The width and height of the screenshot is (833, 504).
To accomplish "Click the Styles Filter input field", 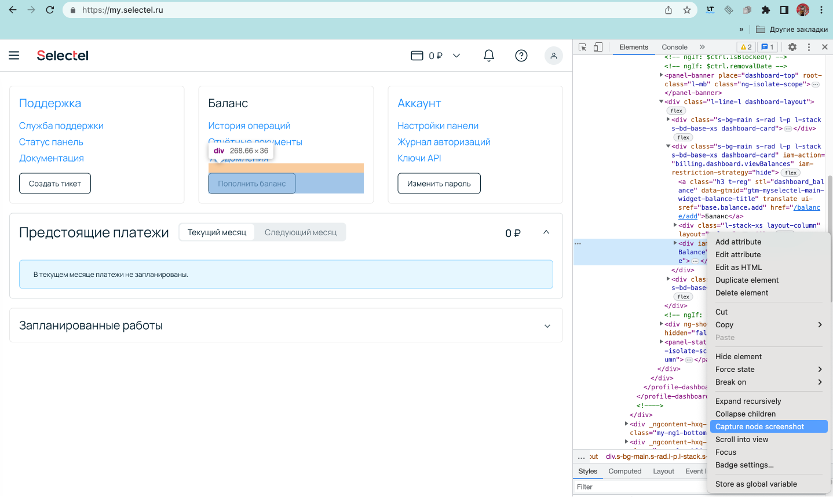I will [x=637, y=487].
